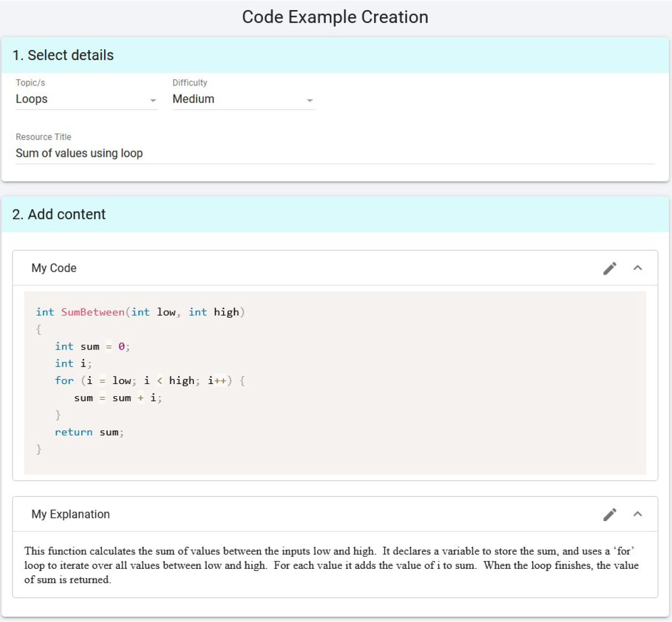Open the Topic/s dropdown arrow
Screen dimensions: 672x622
pos(153,100)
